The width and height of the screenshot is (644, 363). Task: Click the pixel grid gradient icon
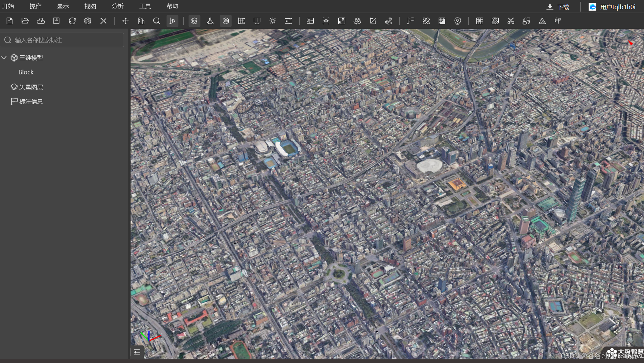click(442, 21)
